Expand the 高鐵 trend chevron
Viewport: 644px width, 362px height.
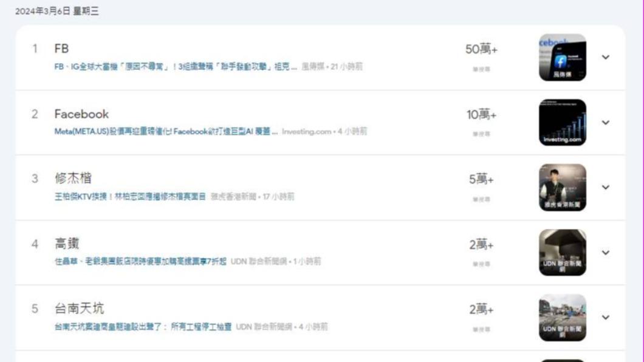coord(605,253)
